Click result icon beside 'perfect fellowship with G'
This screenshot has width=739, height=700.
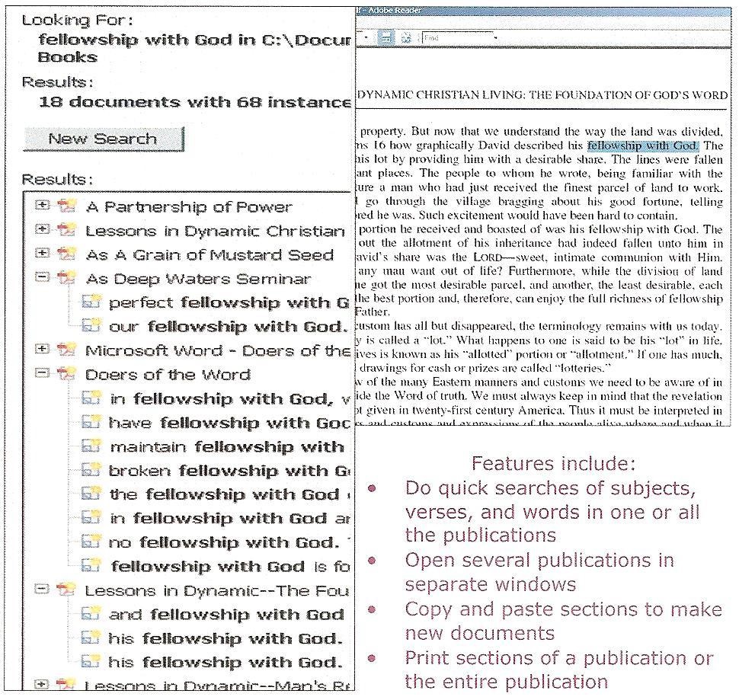click(91, 301)
